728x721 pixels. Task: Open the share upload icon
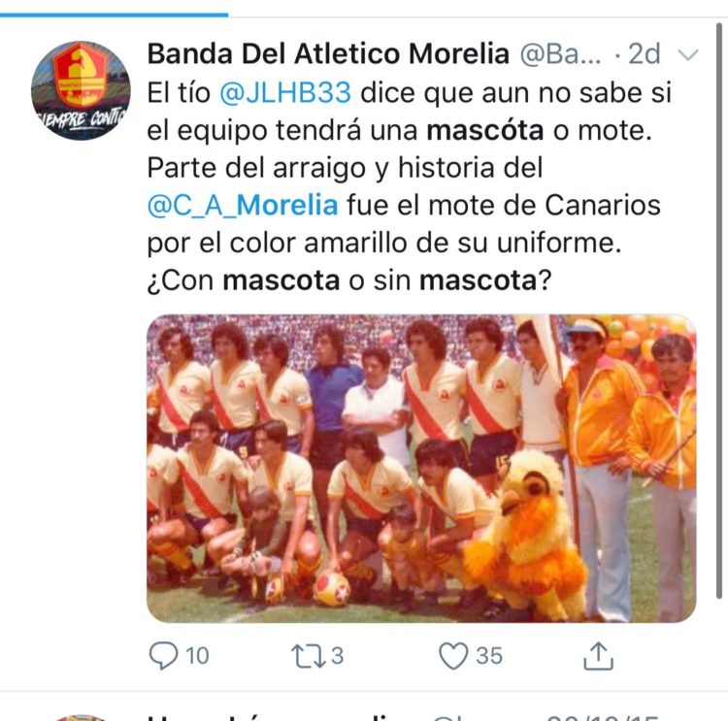[x=598, y=656]
